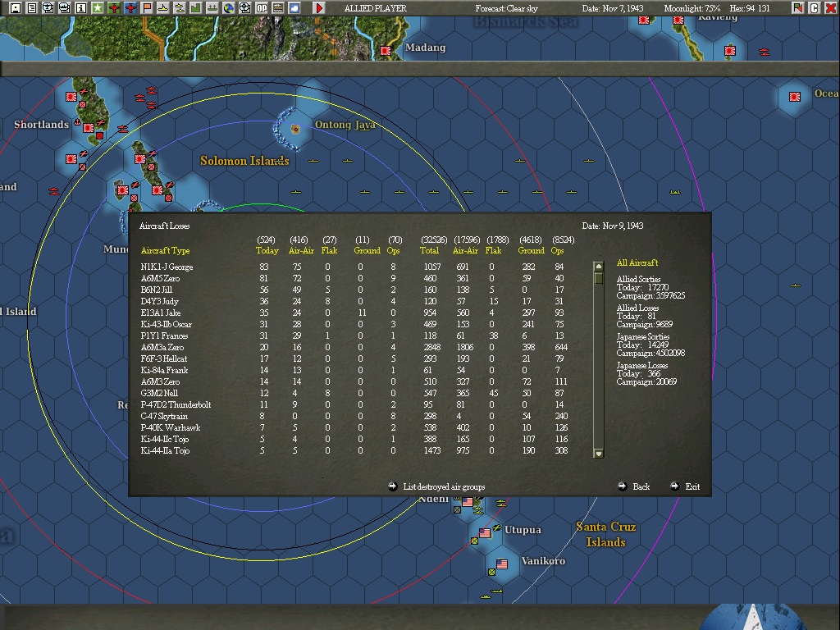Select the white star on green icon
The image size is (840, 630).
point(98,7)
